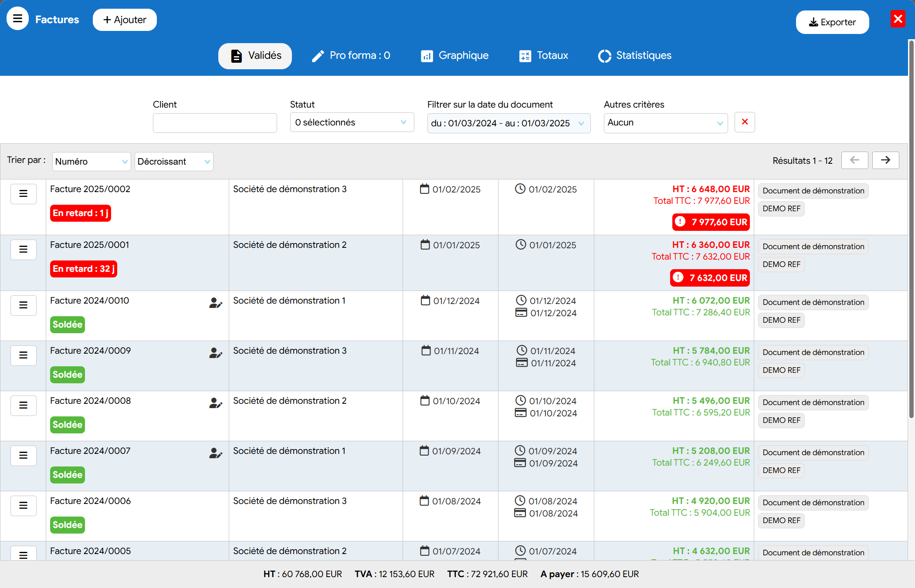The width and height of the screenshot is (915, 588).
Task: Click payment card icon for 01/12/2024
Action: coord(521,313)
